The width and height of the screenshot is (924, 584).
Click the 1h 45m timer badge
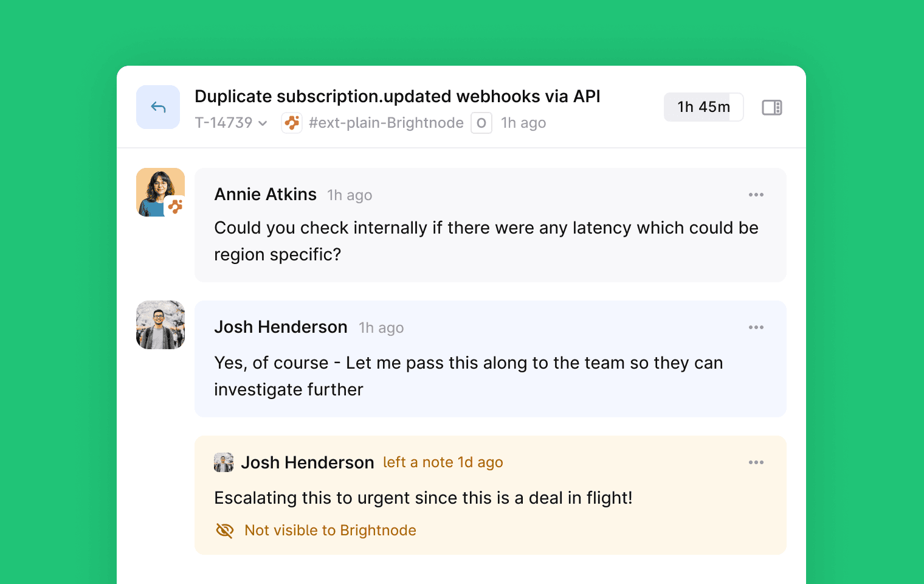[703, 107]
